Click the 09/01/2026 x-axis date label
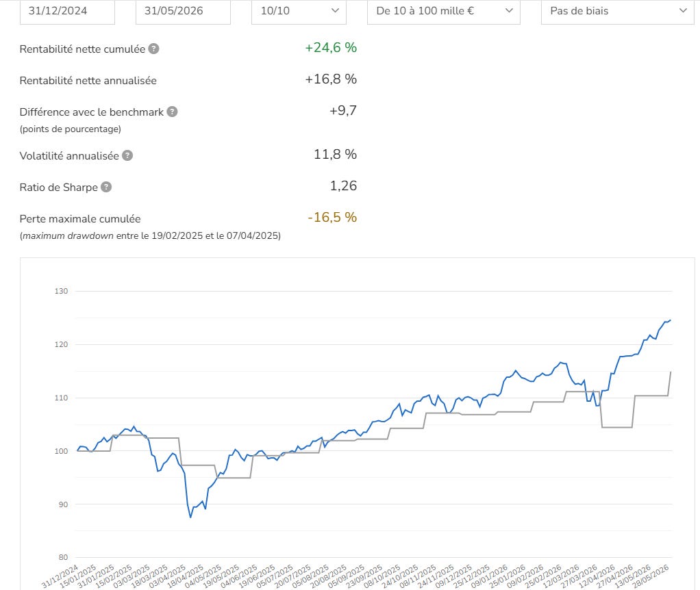 point(490,576)
